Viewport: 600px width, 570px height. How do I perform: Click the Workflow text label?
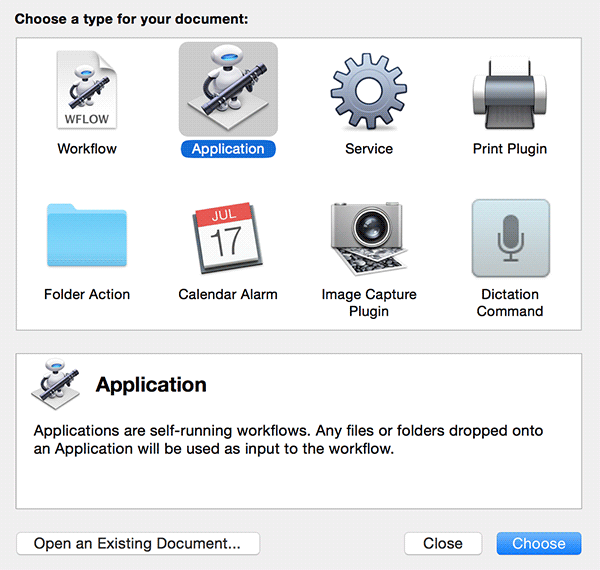tap(87, 149)
